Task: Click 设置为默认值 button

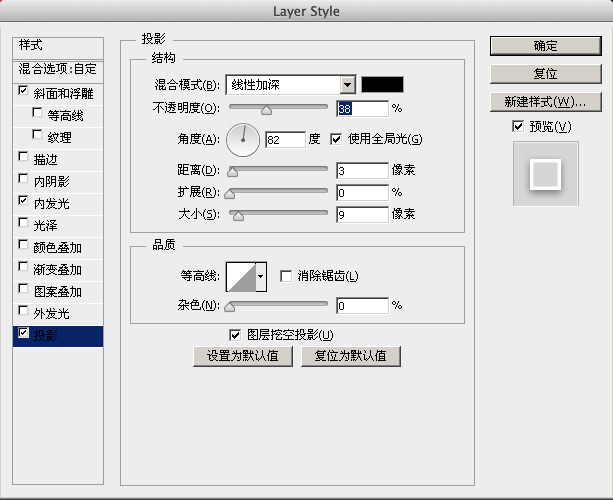Action: point(243,356)
